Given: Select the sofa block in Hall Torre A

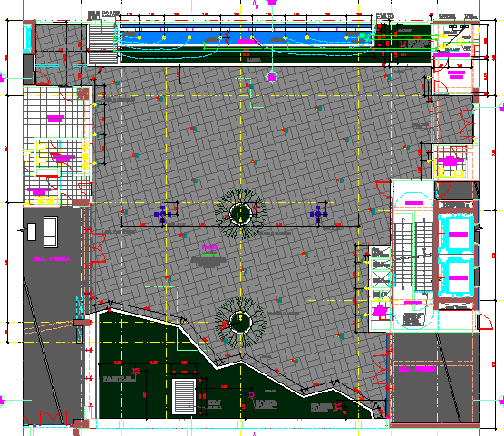Looking at the screenshot, I should click(x=51, y=232).
